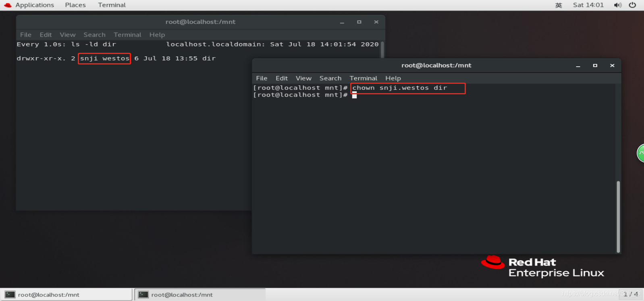This screenshot has width=644, height=301.
Task: Open Help menu in front terminal window
Action: point(393,78)
